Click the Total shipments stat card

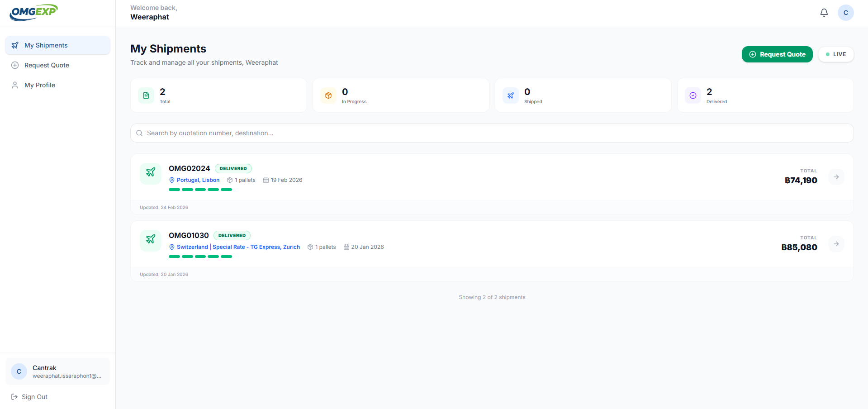tap(218, 95)
